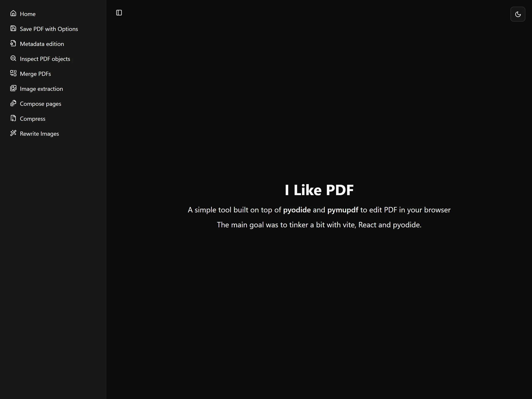Select the magnifying glass inspect icon
The width and height of the screenshot is (532, 399).
13,58
